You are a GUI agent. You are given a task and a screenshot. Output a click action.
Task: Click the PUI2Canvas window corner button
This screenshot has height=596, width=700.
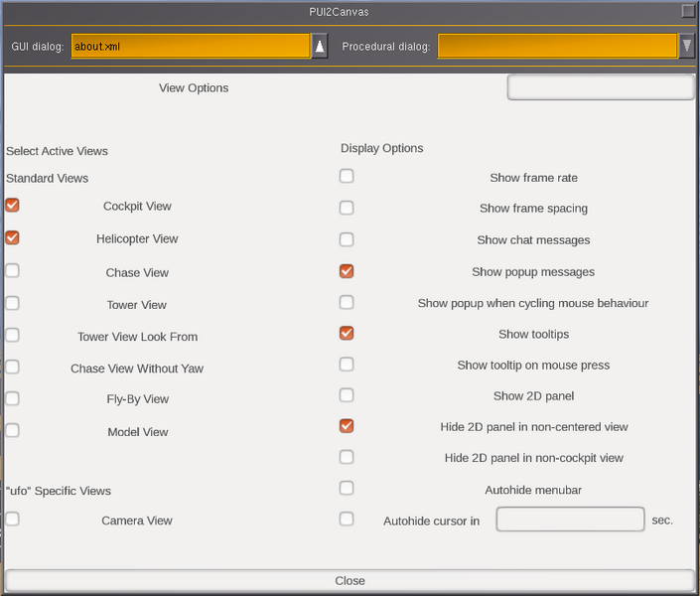[x=688, y=11]
